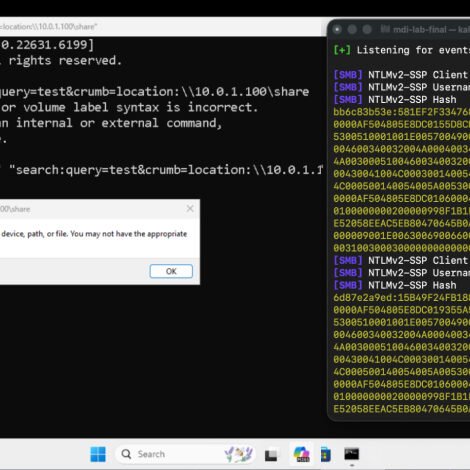Click the dialog message 'device, path, or file'
The height and width of the screenshot is (470, 470).
tap(94, 234)
